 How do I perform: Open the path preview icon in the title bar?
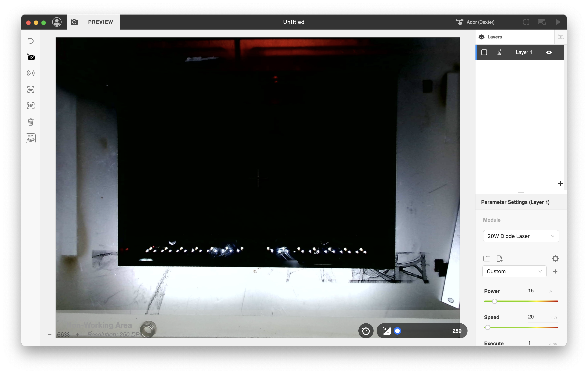click(542, 22)
